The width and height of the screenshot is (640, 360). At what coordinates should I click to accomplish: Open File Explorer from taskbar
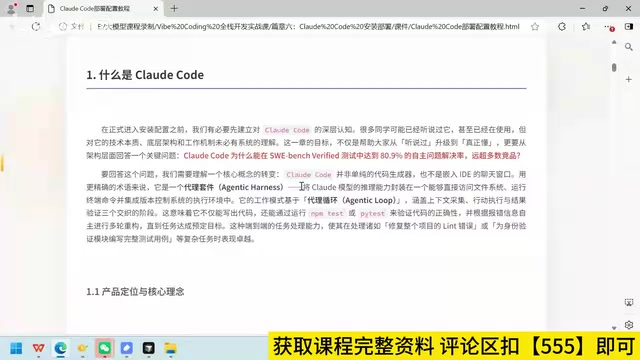tap(171, 348)
